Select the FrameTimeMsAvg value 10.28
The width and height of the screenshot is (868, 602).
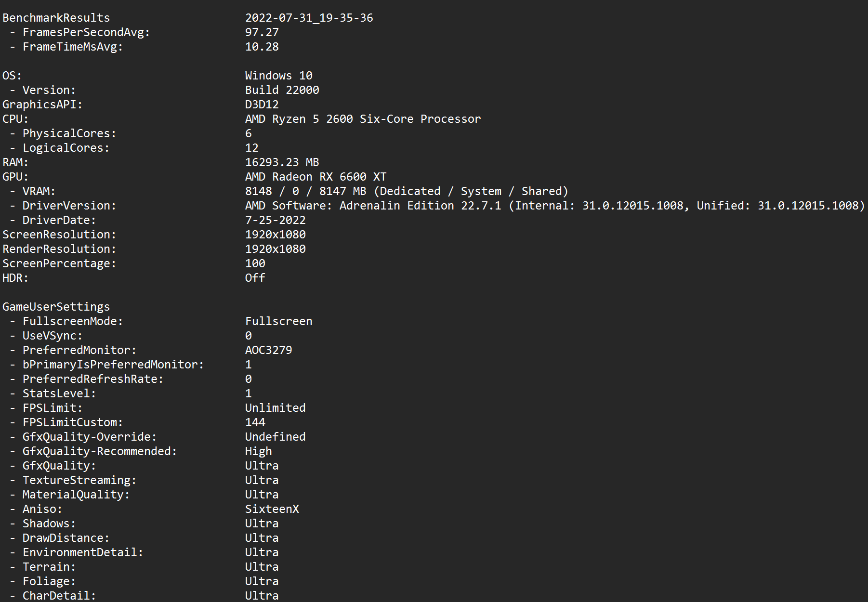(262, 47)
